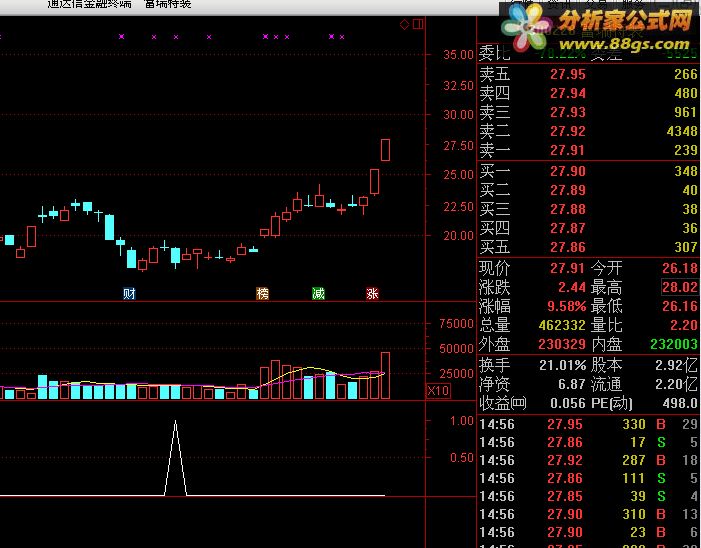Click the 股本 value 2.92亿

(x=676, y=365)
